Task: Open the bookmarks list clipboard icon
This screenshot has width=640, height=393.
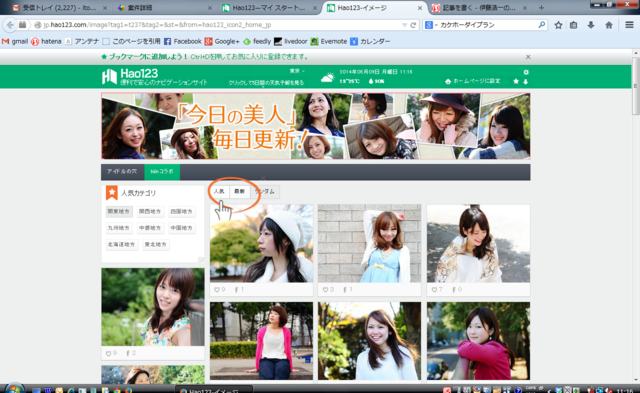Action: (573, 25)
